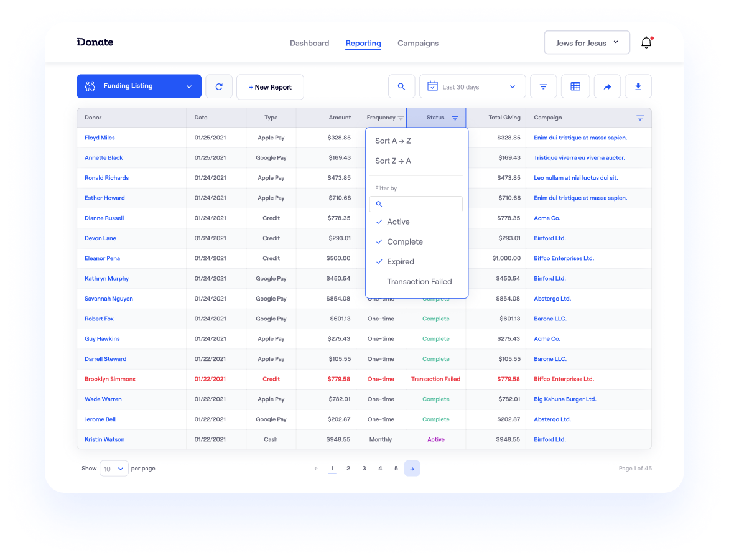Click the Cash type cell
The image size is (729, 560).
pos(271,439)
